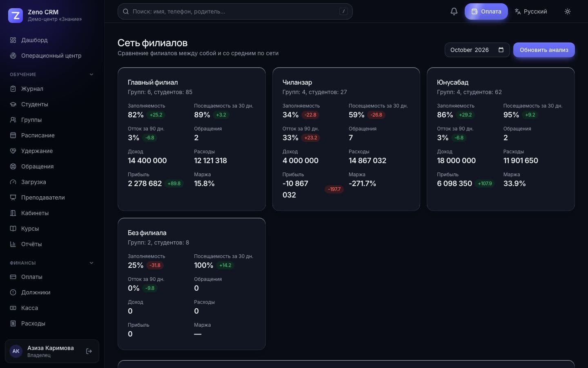Click the Zeno CRM logo icon
The image size is (588, 368).
point(16,16)
